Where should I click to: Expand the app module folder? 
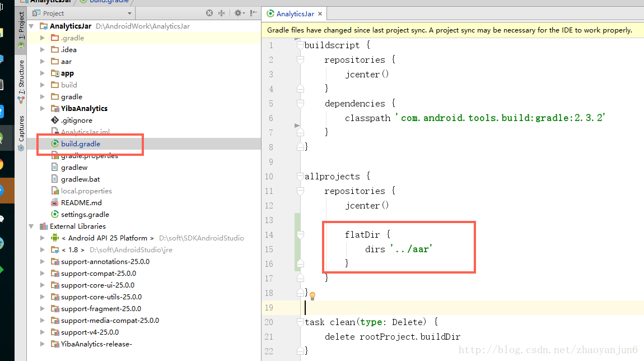[x=43, y=73]
